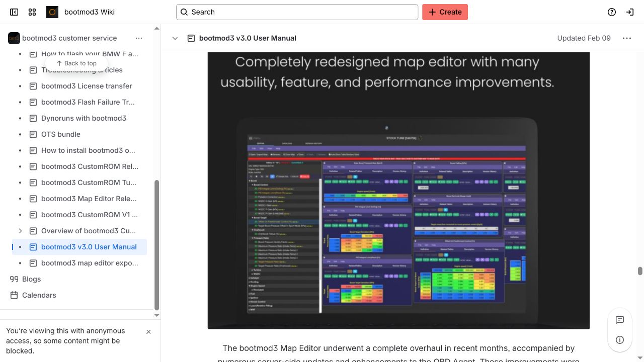Click the Calendars icon
Image resolution: width=644 pixels, height=362 pixels.
pyautogui.click(x=14, y=295)
